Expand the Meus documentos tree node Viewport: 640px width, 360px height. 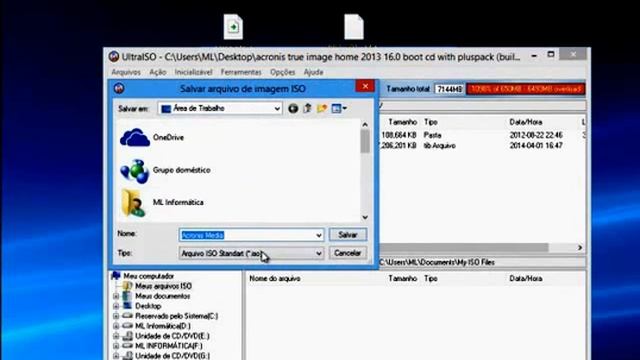116,296
